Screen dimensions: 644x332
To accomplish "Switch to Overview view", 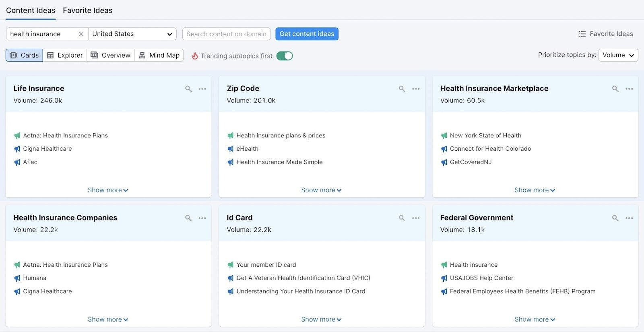I will [111, 55].
